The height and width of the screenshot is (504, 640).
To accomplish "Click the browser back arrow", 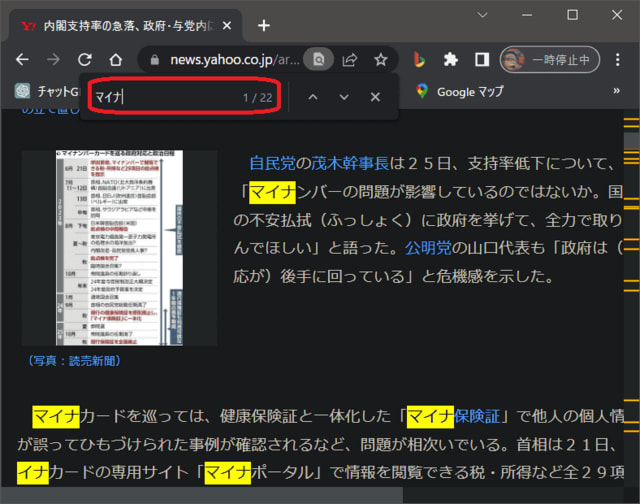I will pyautogui.click(x=22, y=59).
